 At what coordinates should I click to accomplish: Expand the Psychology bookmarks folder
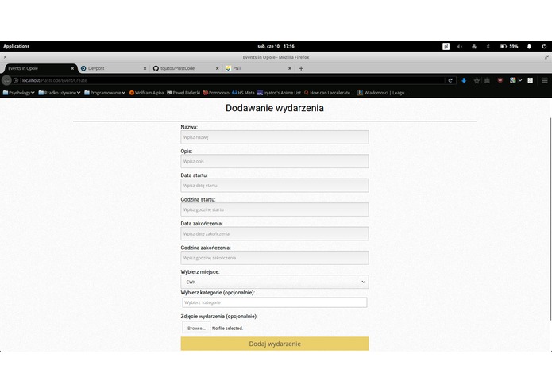click(18, 93)
